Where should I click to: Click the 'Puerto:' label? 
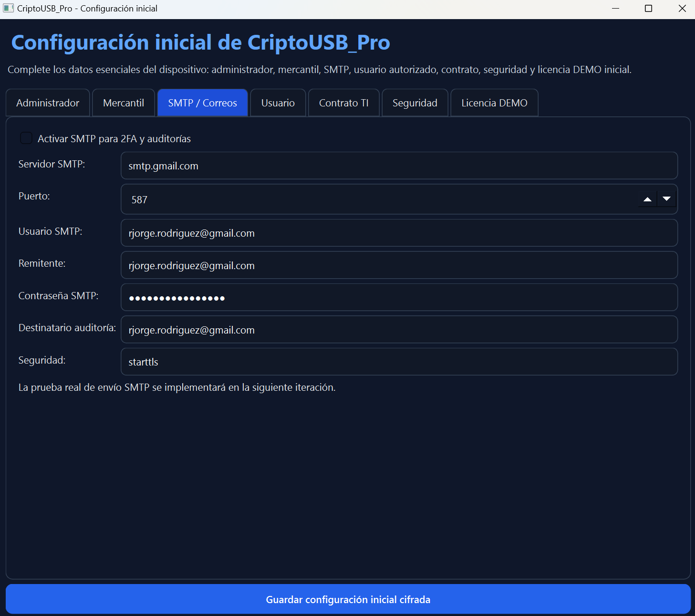coord(34,196)
